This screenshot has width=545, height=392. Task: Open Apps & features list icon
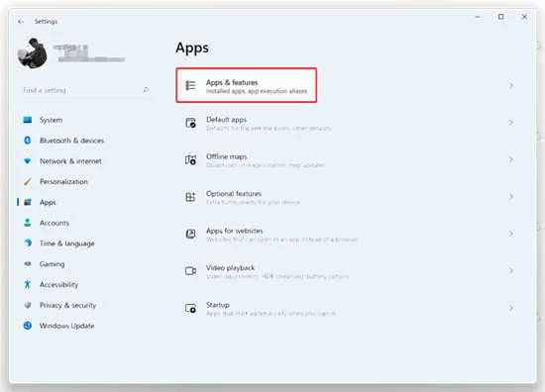pos(190,85)
